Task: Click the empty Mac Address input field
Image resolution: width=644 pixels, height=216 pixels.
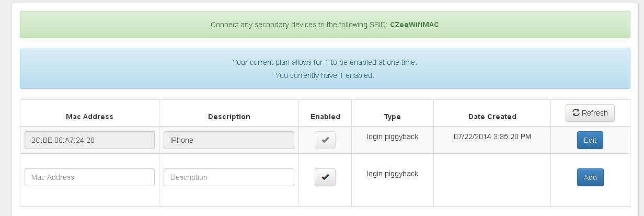Action: [90, 177]
